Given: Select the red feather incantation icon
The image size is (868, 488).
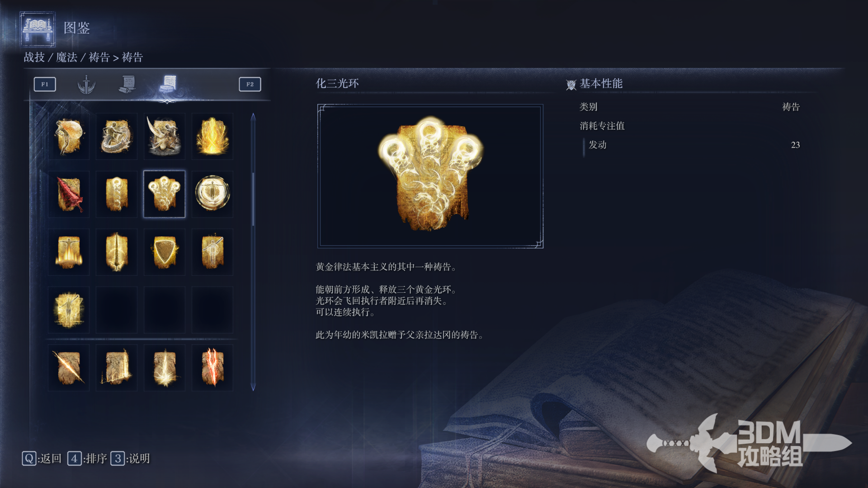Looking at the screenshot, I should point(69,194).
